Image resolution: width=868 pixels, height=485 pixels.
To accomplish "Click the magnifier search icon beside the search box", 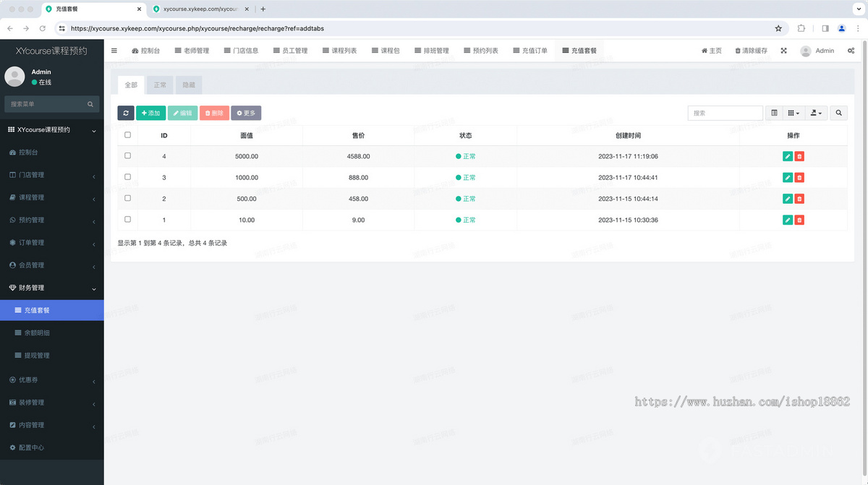I will [837, 113].
